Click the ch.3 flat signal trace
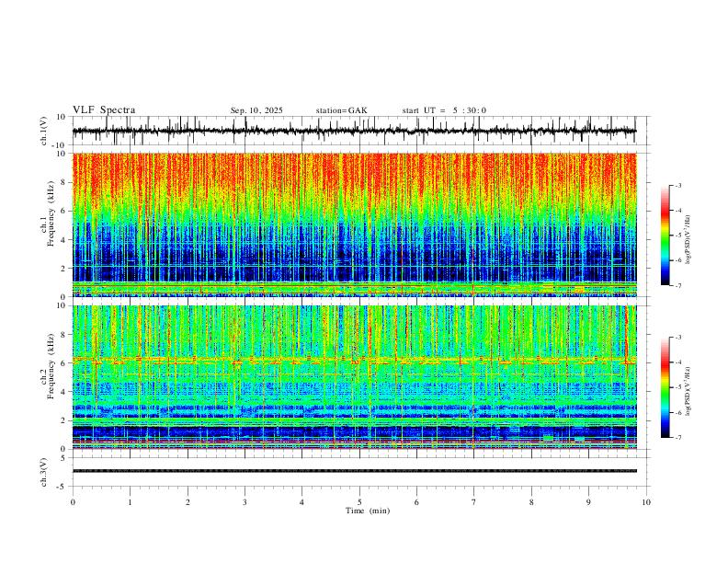728x563 pixels. [354, 471]
